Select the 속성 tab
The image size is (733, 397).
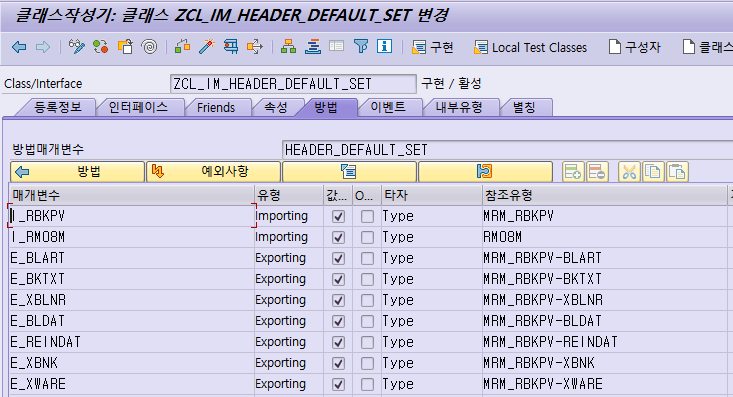pos(276,107)
